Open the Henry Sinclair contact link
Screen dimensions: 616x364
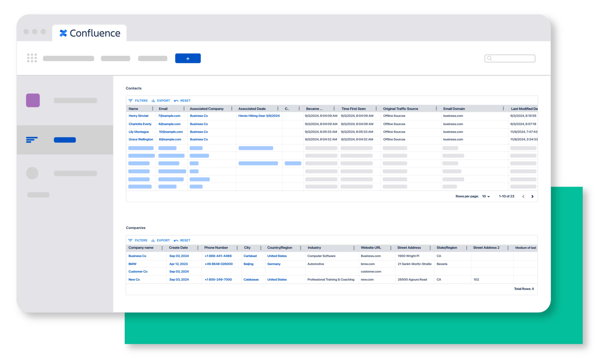(139, 116)
